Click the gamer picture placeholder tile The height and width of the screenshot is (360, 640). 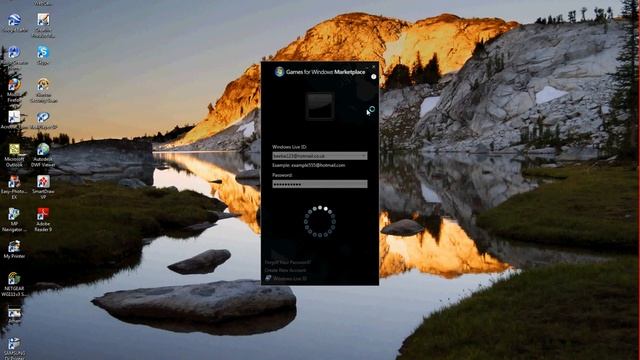point(320,106)
